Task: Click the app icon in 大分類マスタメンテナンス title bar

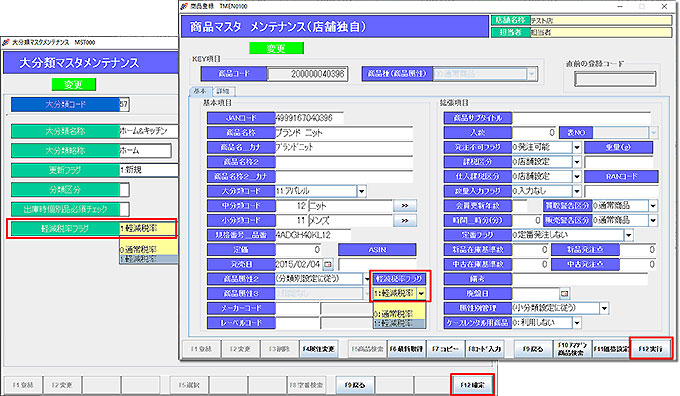Action: point(6,43)
